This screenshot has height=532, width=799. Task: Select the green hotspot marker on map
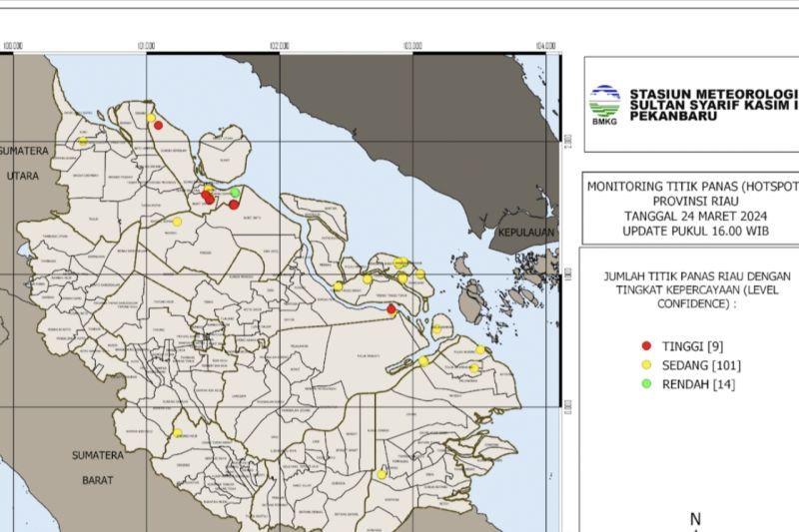pos(235,192)
